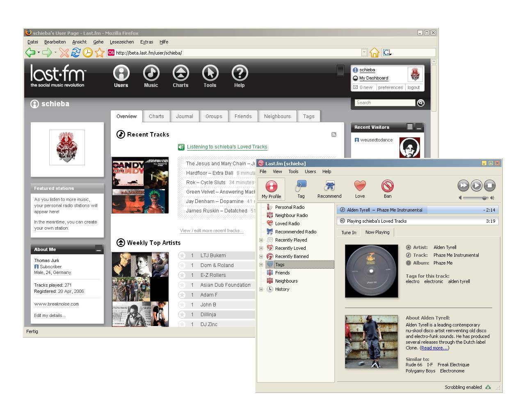Select Neighbour Radio in player tree
This screenshot has width=525, height=420.
point(291,215)
